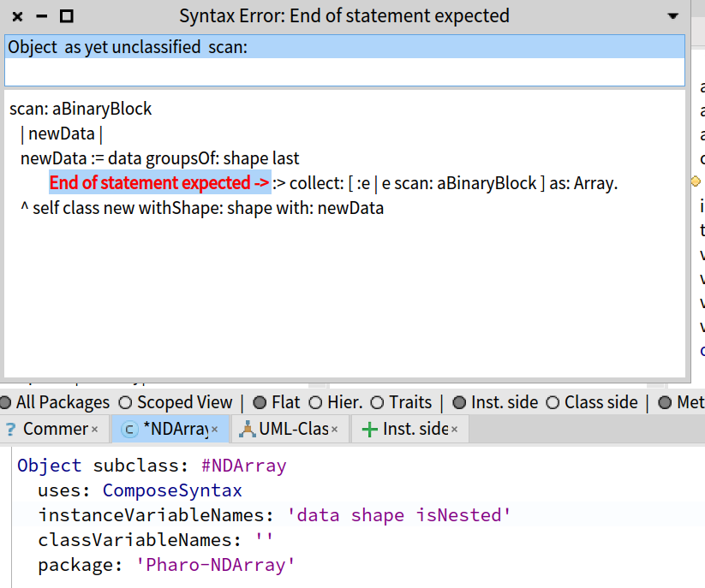Click the 'Pharo-NDArray' package name string
The image size is (705, 588).
tap(215, 565)
